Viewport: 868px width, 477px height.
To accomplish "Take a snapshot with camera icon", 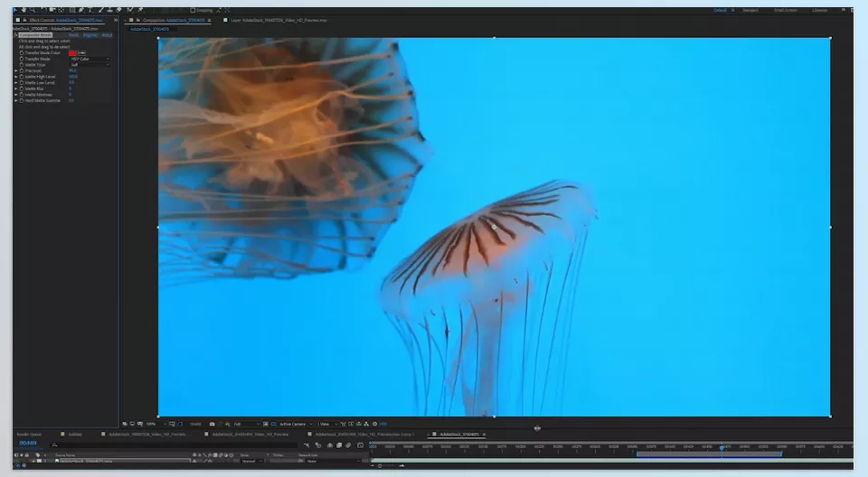I will click(x=212, y=424).
